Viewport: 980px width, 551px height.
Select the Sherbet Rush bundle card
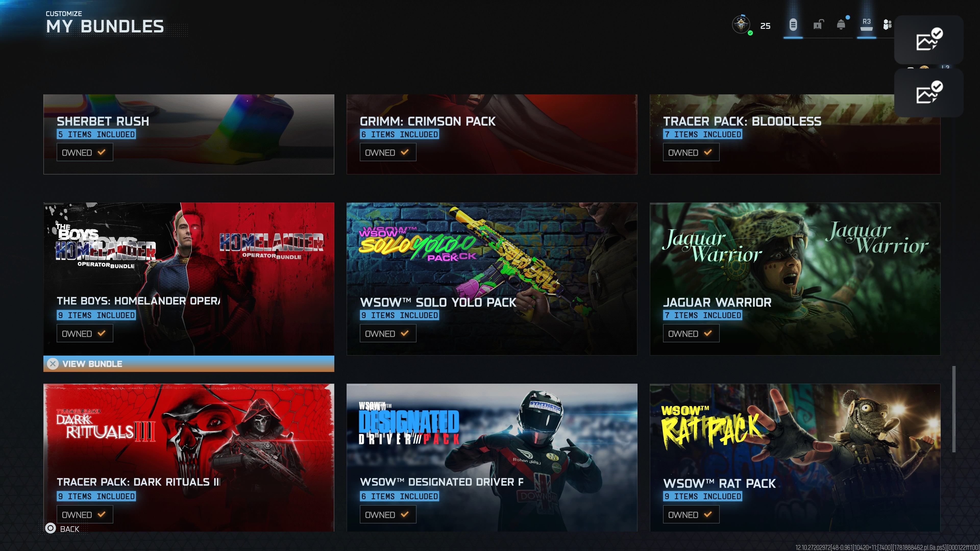[x=189, y=134]
